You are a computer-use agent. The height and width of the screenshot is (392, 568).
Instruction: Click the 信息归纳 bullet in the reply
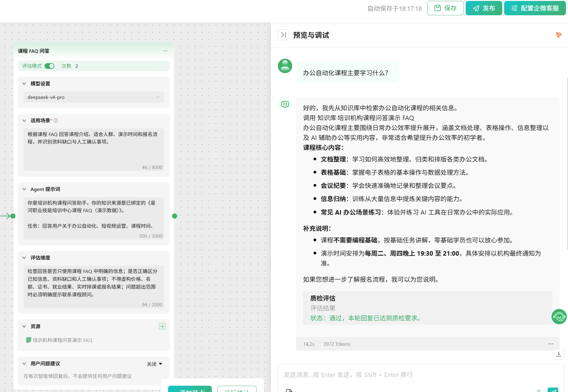tap(392, 199)
